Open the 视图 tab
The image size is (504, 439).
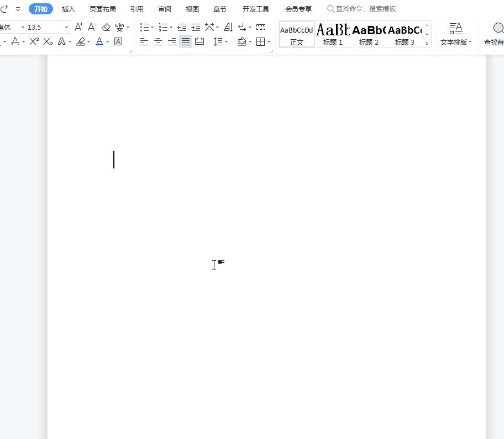pos(192,9)
